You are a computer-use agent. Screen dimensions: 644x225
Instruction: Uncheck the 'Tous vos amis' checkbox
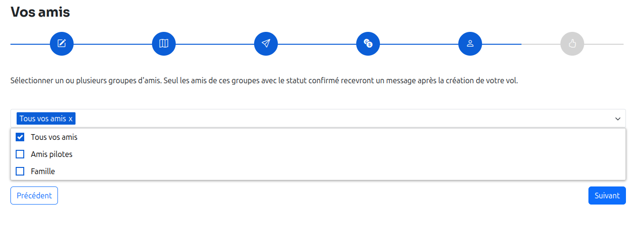[x=20, y=137]
